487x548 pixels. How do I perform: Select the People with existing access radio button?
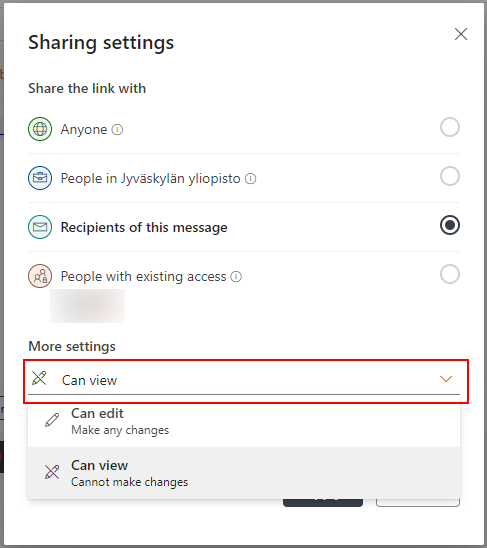pyautogui.click(x=450, y=274)
